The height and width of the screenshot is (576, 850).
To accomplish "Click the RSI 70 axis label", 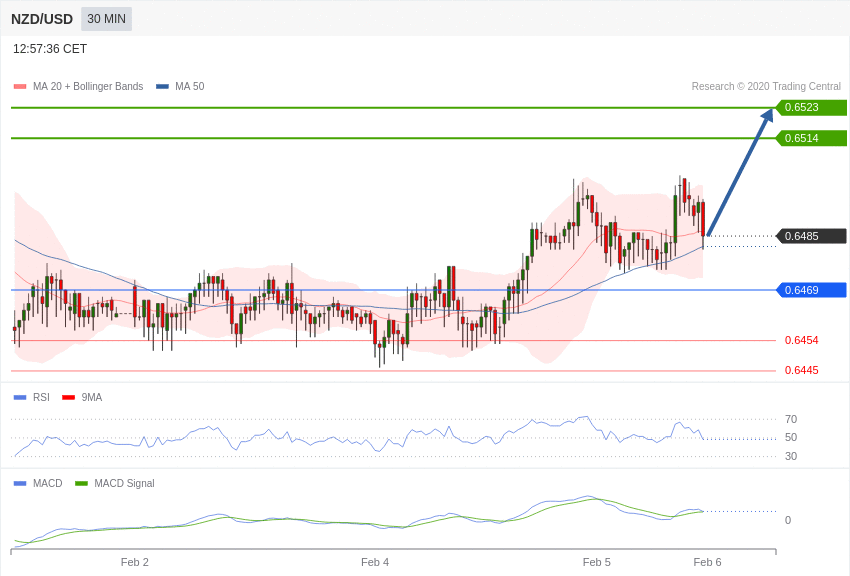I will click(x=791, y=419).
